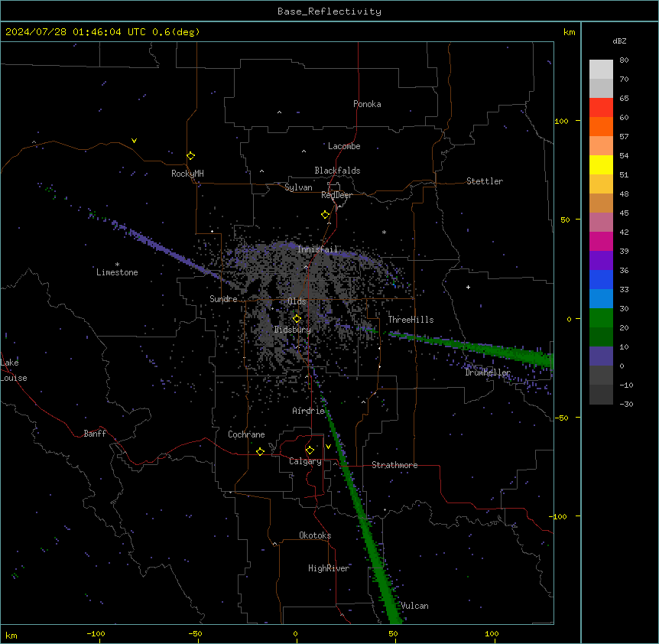Click the yellow v marker east of Calgary
Screen dimensions: 659x644
click(x=328, y=447)
